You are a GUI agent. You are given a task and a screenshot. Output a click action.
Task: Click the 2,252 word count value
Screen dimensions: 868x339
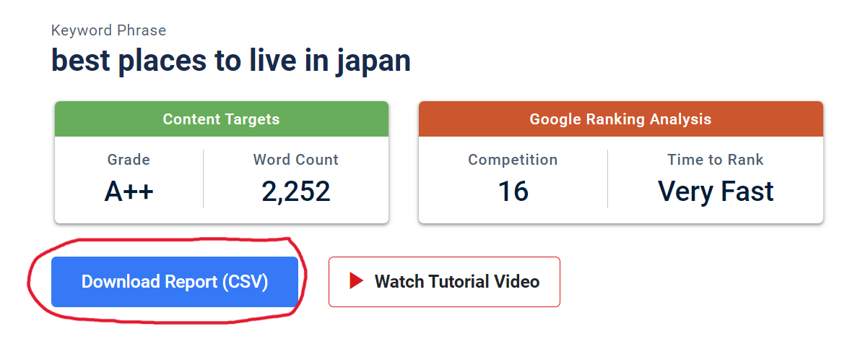(295, 192)
